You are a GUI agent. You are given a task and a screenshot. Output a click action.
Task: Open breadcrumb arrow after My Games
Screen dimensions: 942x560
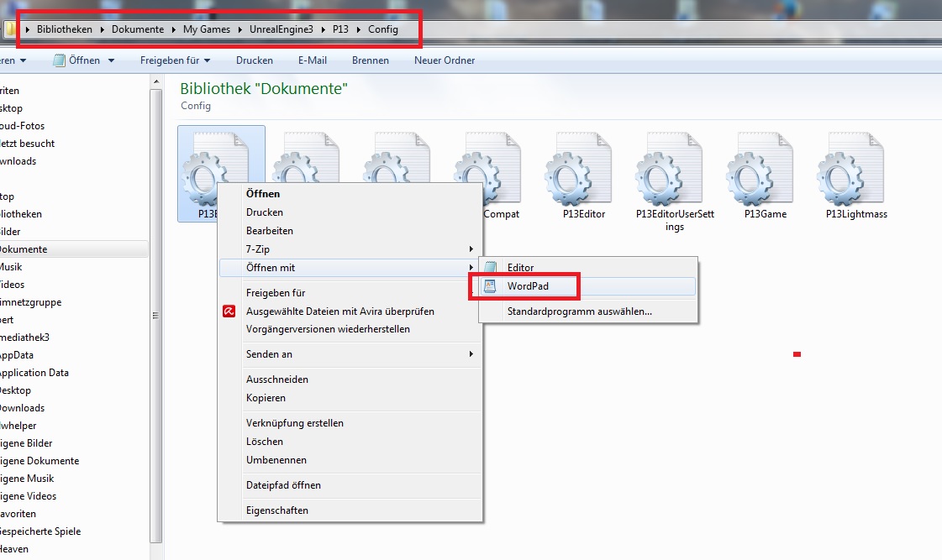click(239, 29)
